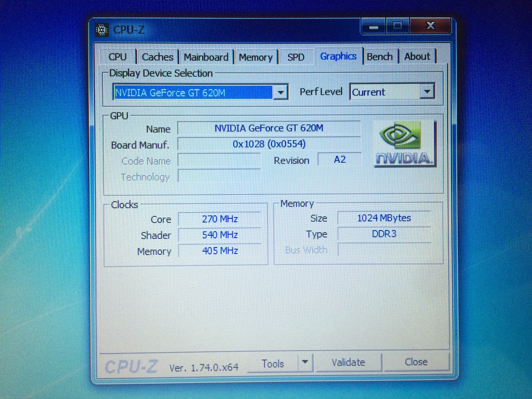532x399 pixels.
Task: Select the Memory tab
Action: click(256, 57)
